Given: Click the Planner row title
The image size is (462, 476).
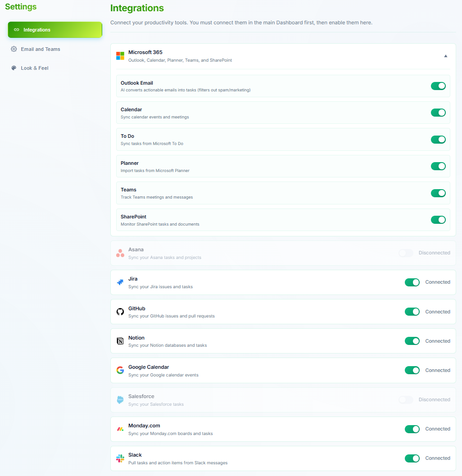Looking at the screenshot, I should pyautogui.click(x=130, y=163).
